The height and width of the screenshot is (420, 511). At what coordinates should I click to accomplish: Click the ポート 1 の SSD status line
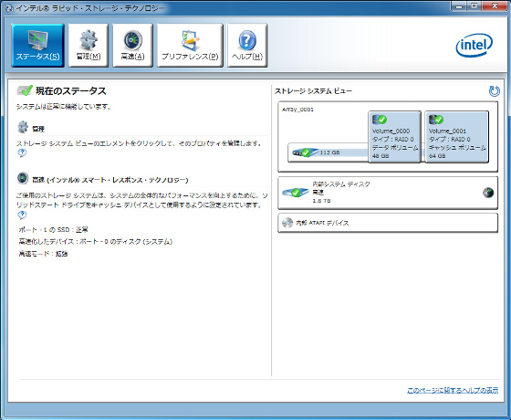54,230
